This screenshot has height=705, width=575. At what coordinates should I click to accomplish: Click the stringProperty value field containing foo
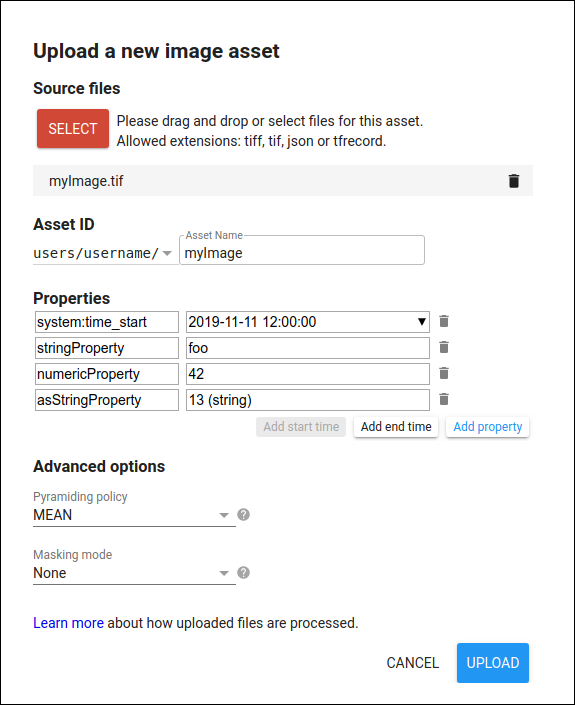point(308,348)
